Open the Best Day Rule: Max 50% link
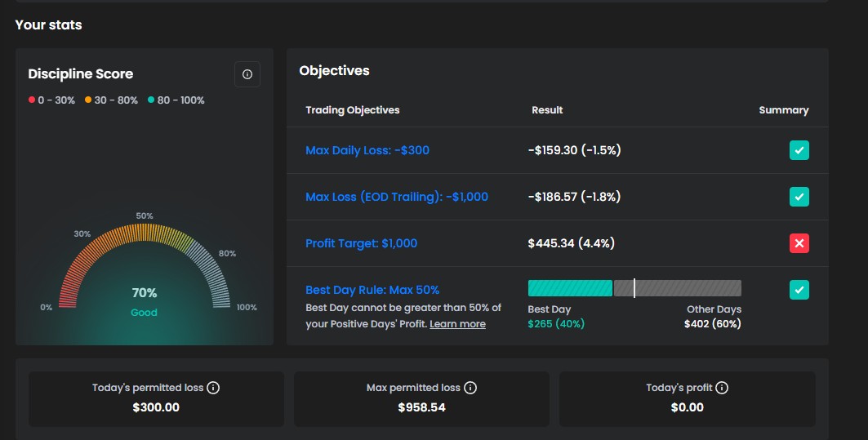Screen dimensions: 868x440 coord(372,290)
